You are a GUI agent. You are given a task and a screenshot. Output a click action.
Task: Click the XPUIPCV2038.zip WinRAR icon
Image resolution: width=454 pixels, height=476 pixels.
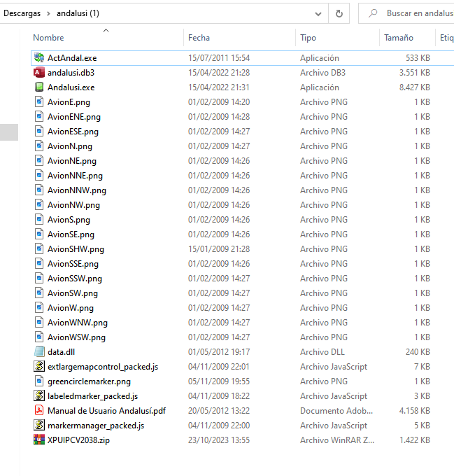[x=38, y=440]
